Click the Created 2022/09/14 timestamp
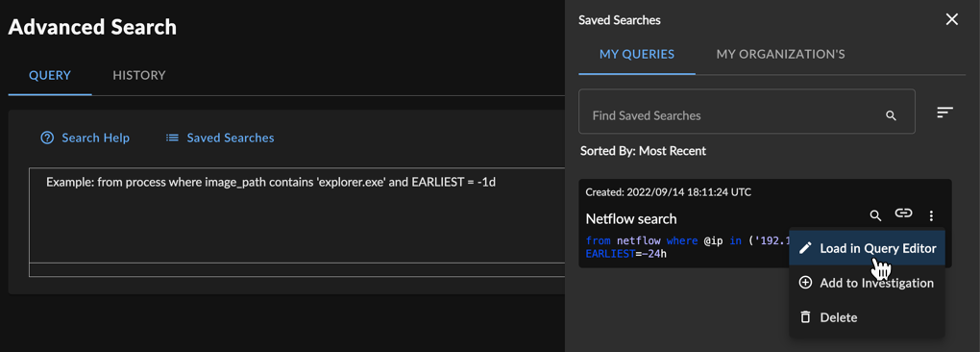The width and height of the screenshot is (980, 352). (x=668, y=192)
